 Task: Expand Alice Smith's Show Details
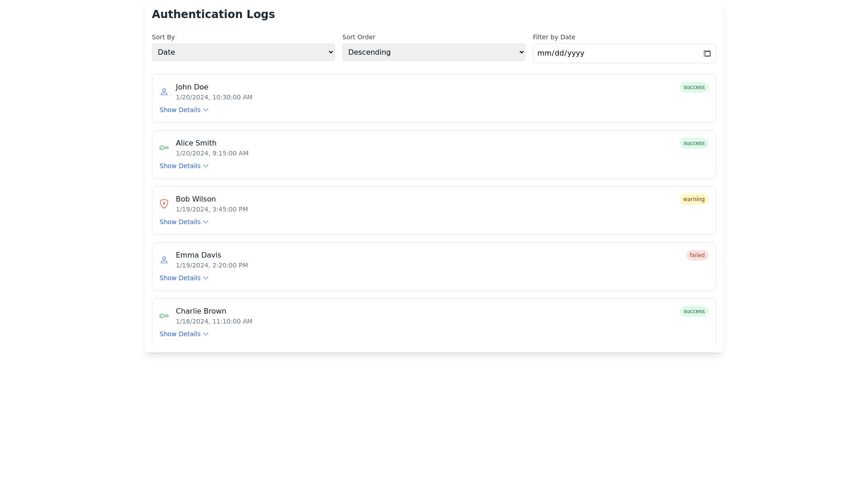coord(184,166)
